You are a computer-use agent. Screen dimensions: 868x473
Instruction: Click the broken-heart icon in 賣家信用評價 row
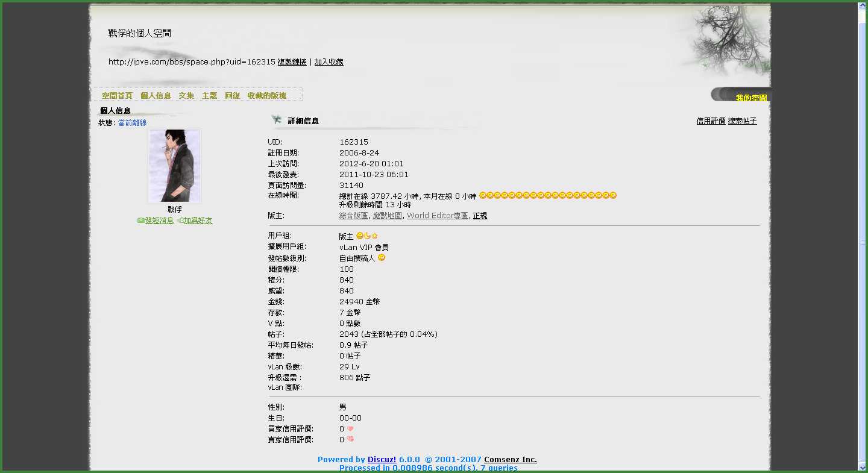350,440
